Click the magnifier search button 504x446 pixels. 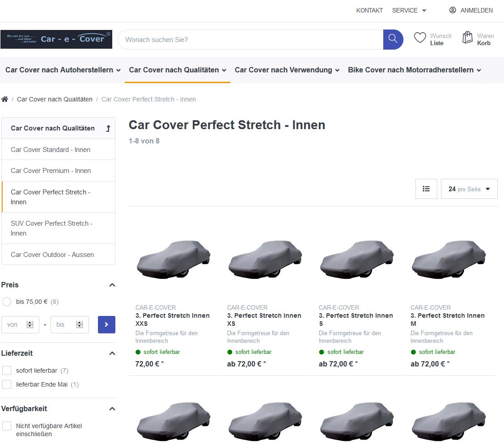(x=393, y=39)
